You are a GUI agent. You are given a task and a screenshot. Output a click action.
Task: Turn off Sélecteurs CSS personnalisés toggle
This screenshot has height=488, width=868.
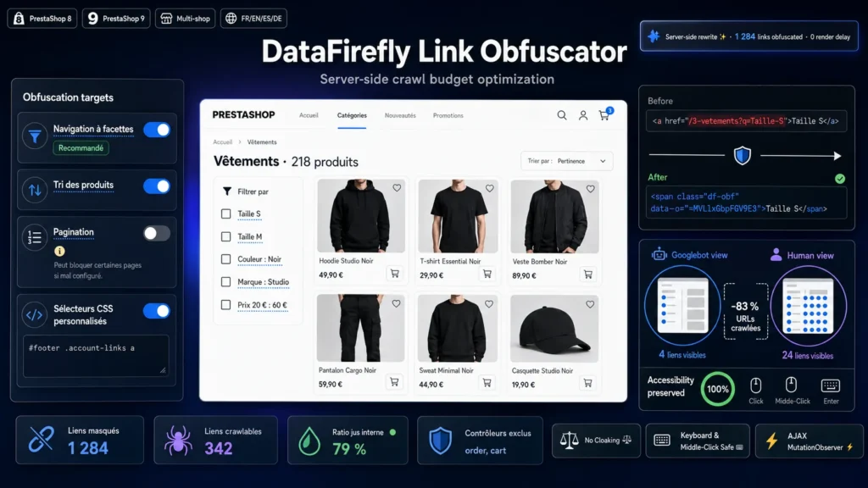(x=157, y=311)
